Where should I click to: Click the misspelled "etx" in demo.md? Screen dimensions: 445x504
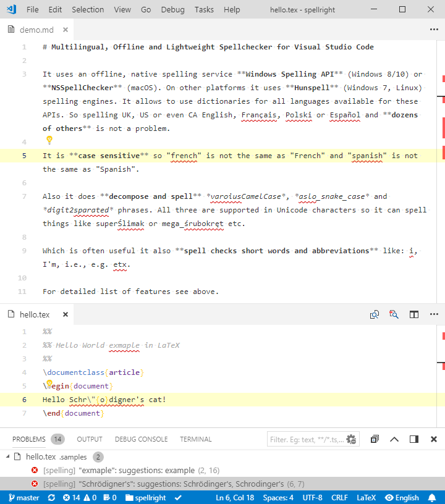point(120,264)
